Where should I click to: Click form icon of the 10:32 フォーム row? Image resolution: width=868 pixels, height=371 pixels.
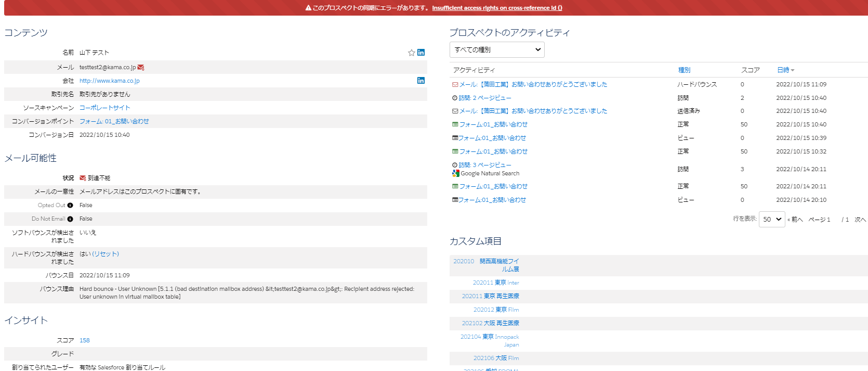(455, 151)
